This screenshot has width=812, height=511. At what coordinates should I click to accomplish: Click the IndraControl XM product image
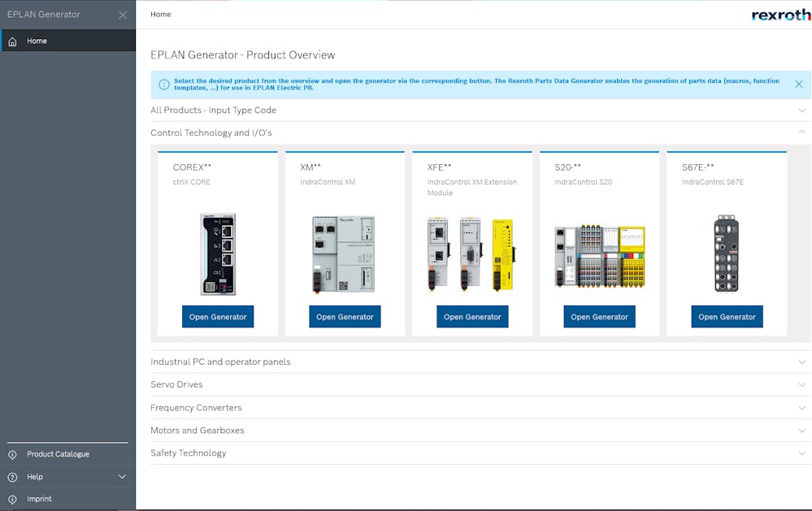(343, 254)
